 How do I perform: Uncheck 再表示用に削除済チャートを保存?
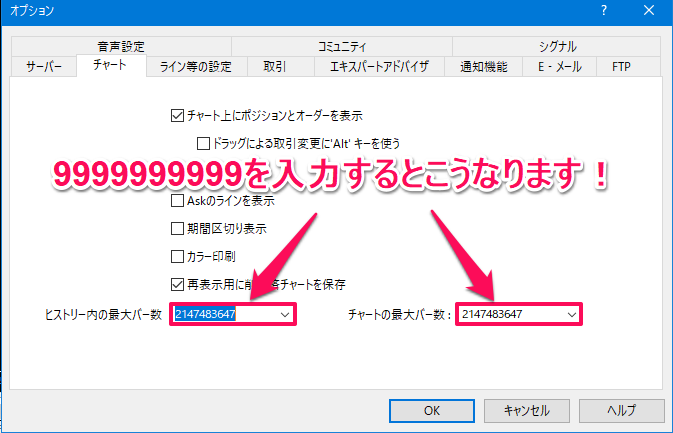(177, 284)
